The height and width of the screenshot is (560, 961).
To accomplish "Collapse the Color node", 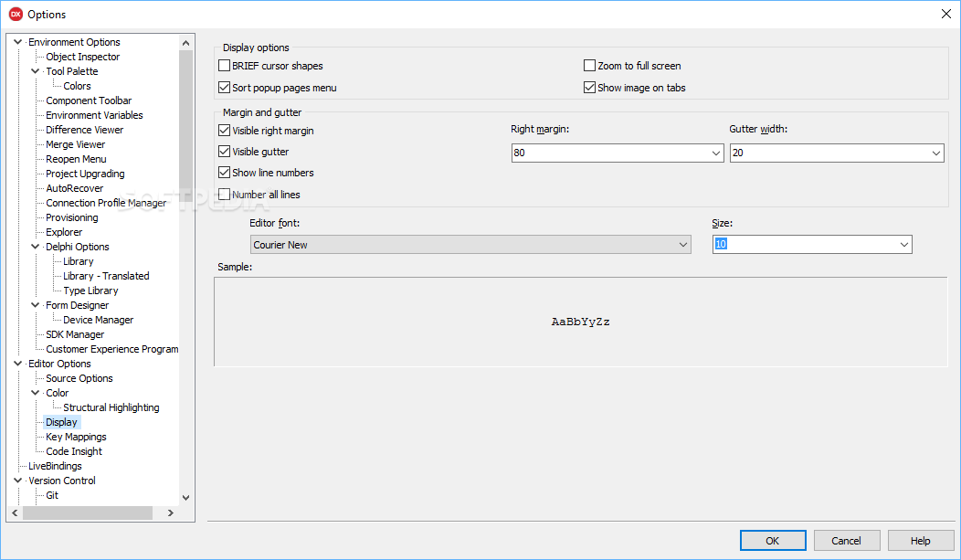I will click(36, 393).
